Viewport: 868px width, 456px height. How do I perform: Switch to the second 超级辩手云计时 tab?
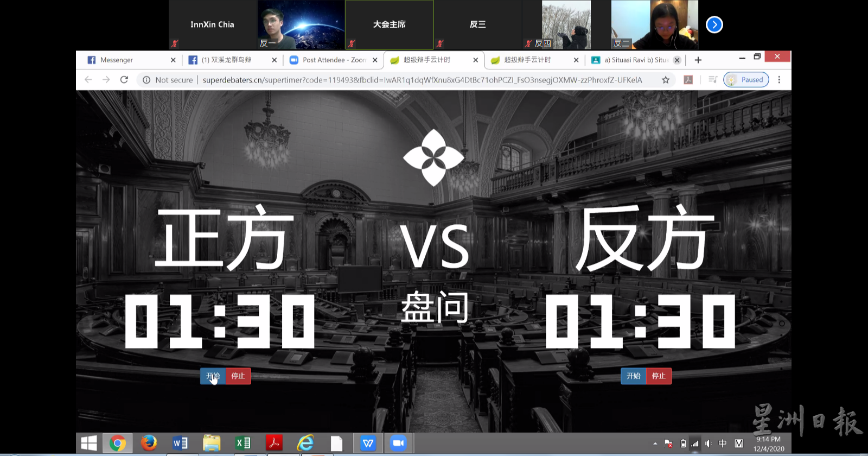529,60
